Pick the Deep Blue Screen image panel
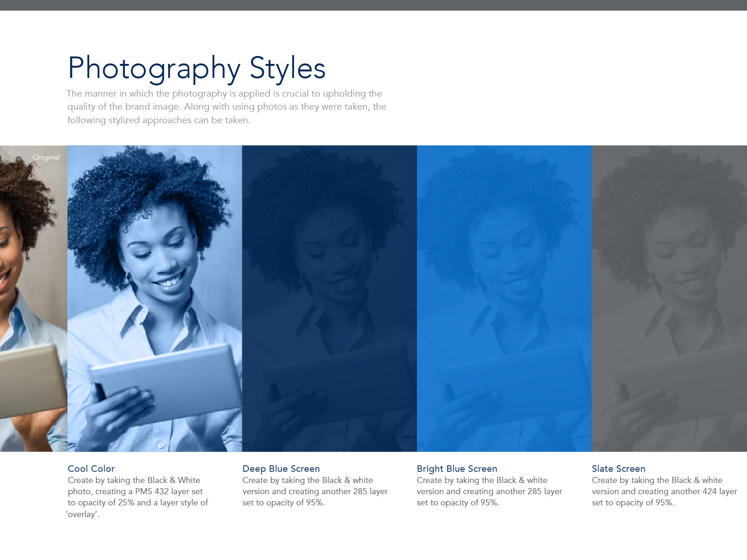This screenshot has width=747, height=560. (x=329, y=299)
